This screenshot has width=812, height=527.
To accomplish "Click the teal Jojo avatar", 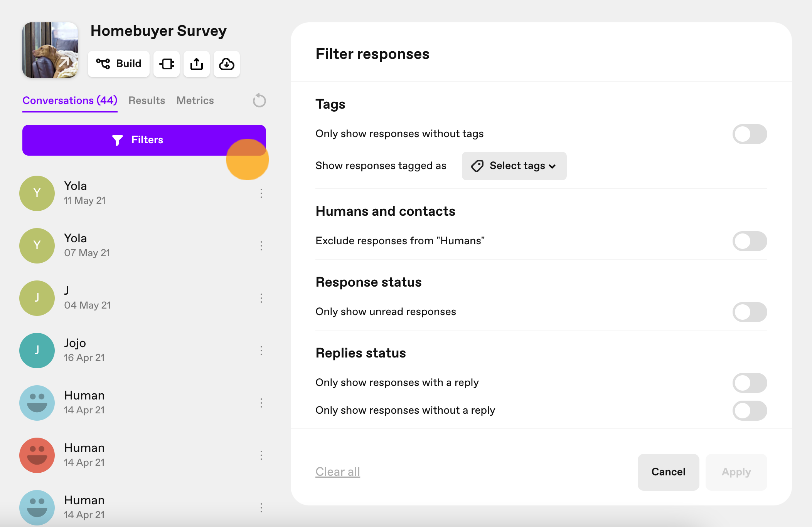I will pyautogui.click(x=37, y=351).
